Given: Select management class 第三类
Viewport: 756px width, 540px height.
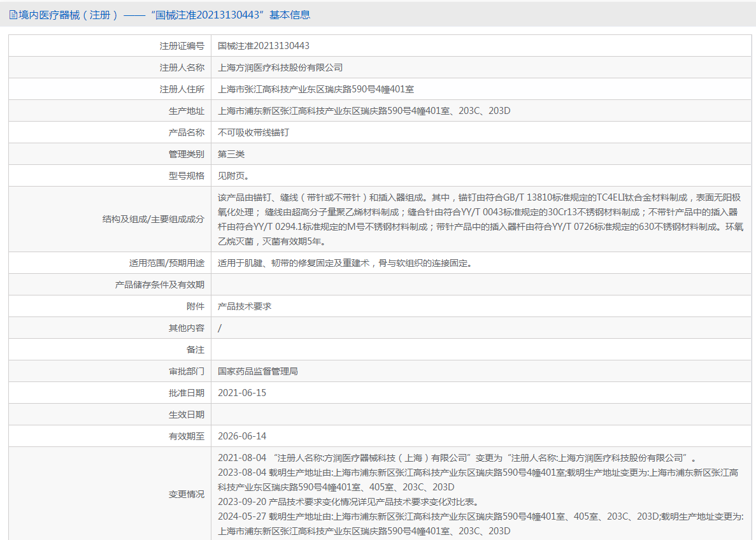Looking at the screenshot, I should (x=231, y=154).
